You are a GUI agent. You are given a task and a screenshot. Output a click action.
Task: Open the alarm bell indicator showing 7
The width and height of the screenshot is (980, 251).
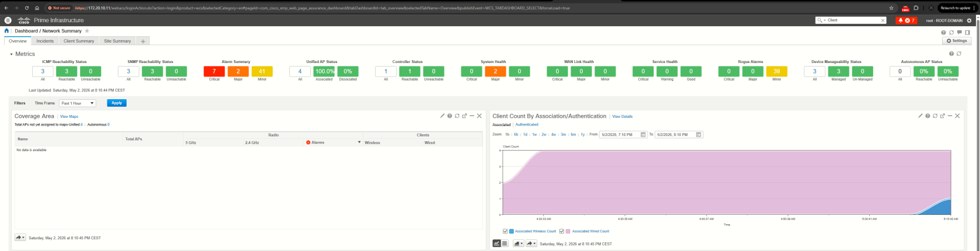906,20
